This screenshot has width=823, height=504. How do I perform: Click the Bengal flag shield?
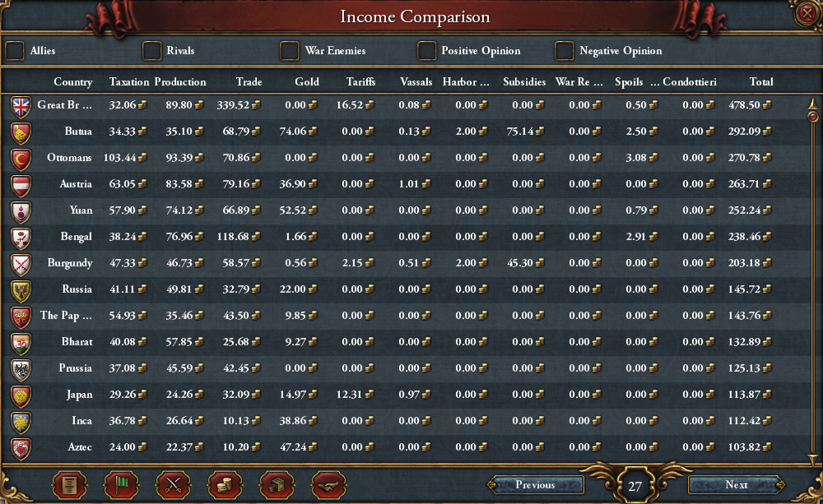(x=21, y=238)
